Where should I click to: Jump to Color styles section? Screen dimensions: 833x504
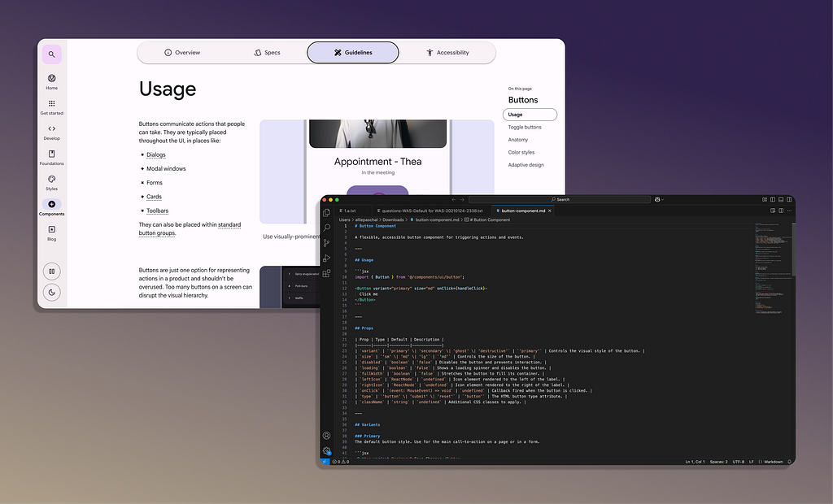click(x=521, y=153)
